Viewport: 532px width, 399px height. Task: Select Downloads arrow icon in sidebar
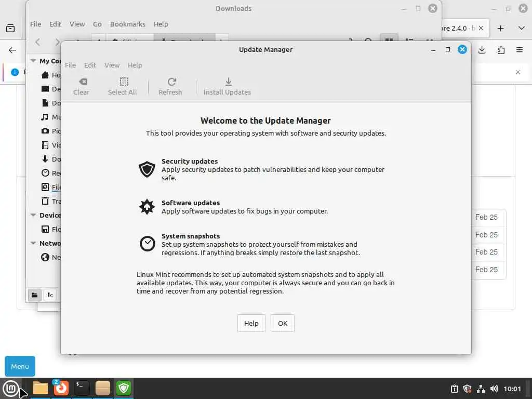[x=45, y=159]
